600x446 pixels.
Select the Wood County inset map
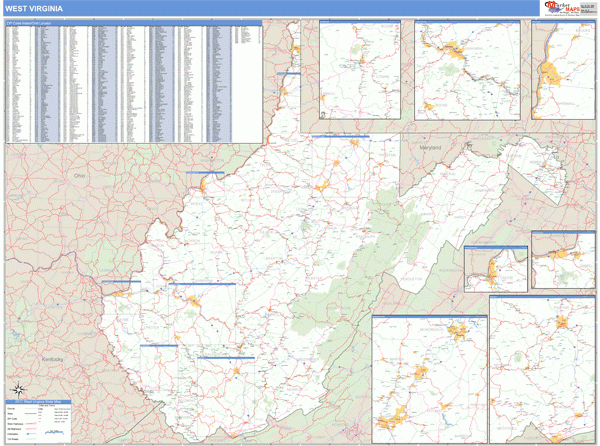(496, 269)
